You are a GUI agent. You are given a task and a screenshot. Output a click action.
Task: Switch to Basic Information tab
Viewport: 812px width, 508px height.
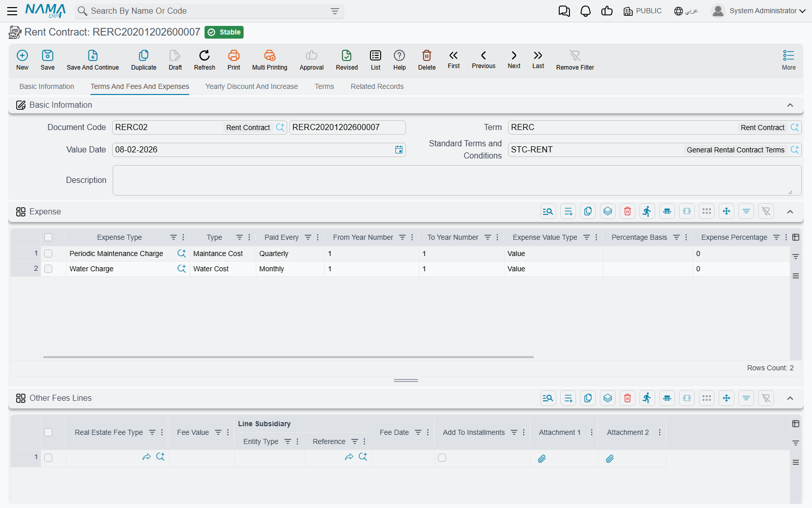[47, 86]
